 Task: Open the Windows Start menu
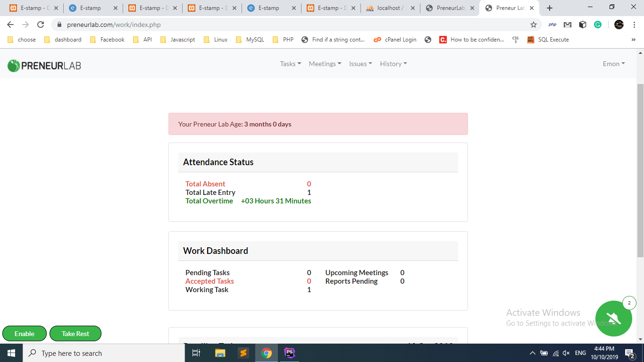pyautogui.click(x=11, y=353)
